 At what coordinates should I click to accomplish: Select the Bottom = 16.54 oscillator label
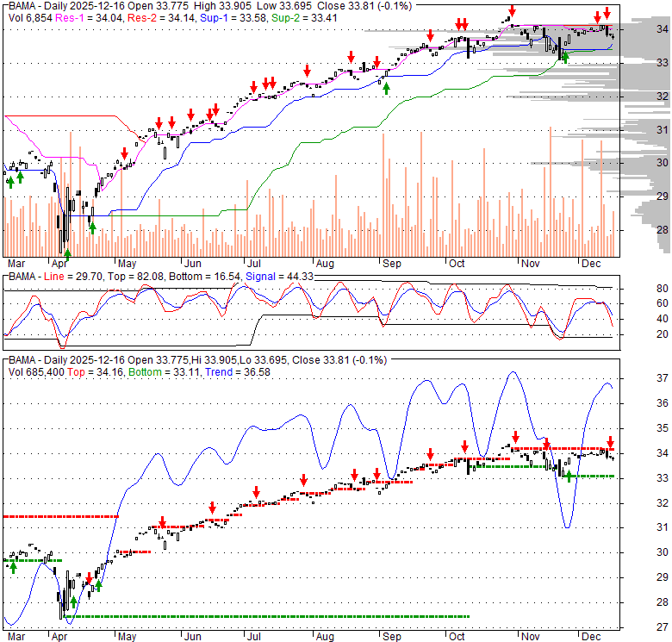(204, 277)
